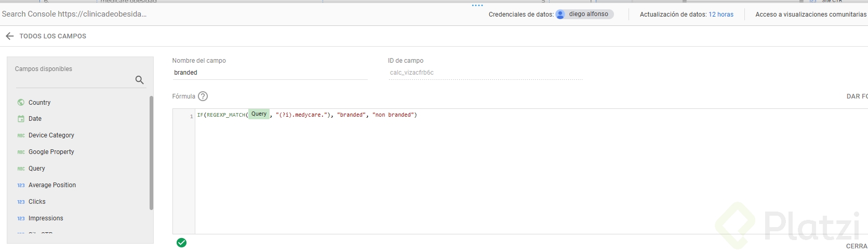
Task: Select the Impressions field
Action: coord(46,218)
